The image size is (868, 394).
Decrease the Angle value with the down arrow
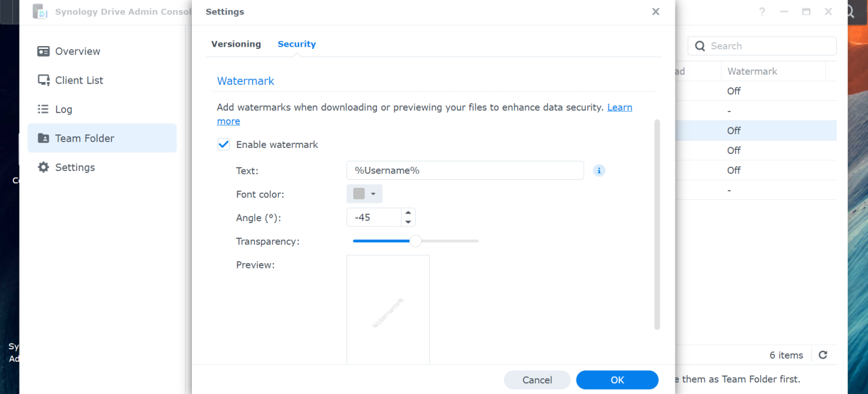(408, 221)
